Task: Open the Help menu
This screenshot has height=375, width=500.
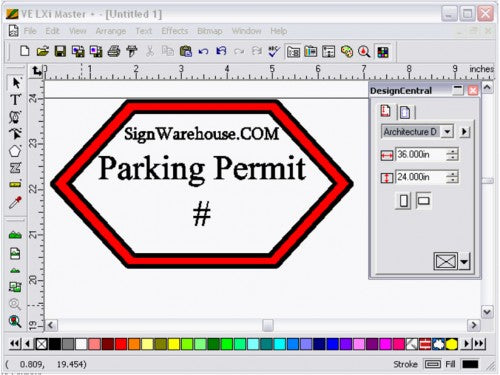Action: [279, 31]
